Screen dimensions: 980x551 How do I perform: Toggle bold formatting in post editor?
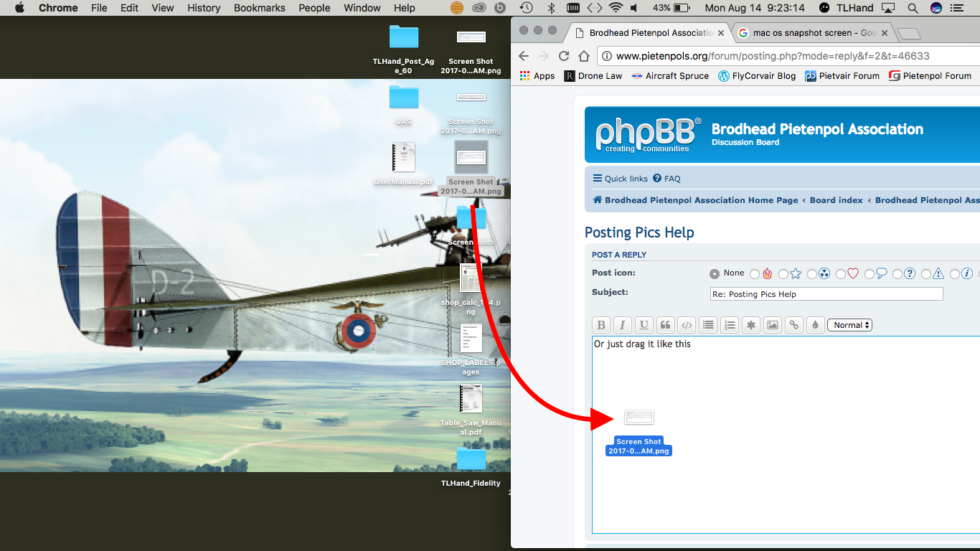(x=601, y=325)
